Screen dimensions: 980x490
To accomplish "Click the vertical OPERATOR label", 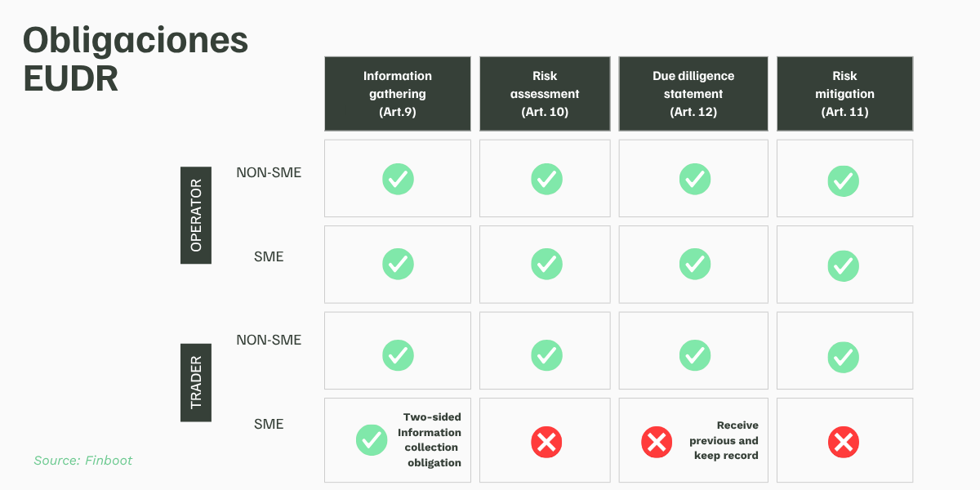I will (196, 216).
